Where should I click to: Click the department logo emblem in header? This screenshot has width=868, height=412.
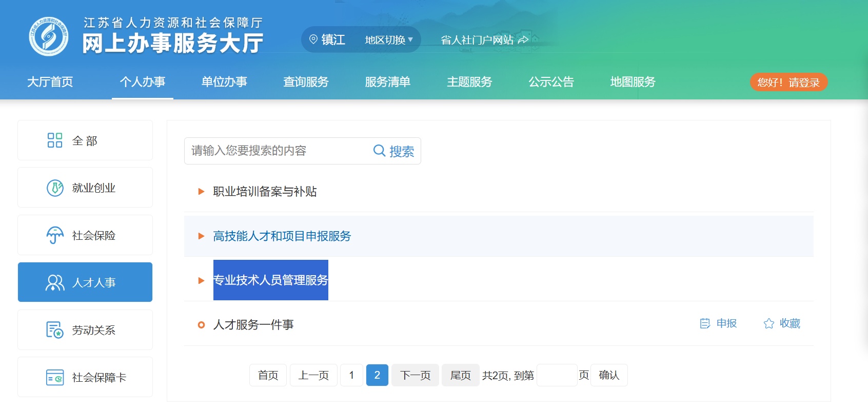click(x=48, y=36)
